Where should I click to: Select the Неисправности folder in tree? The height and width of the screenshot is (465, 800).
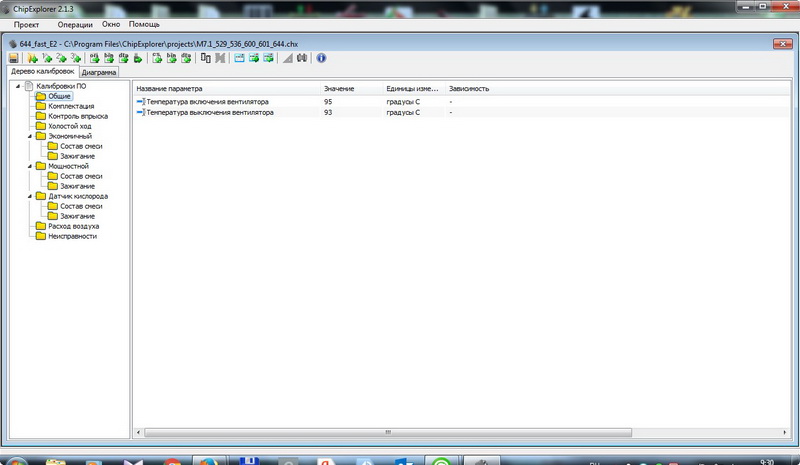pyautogui.click(x=72, y=236)
